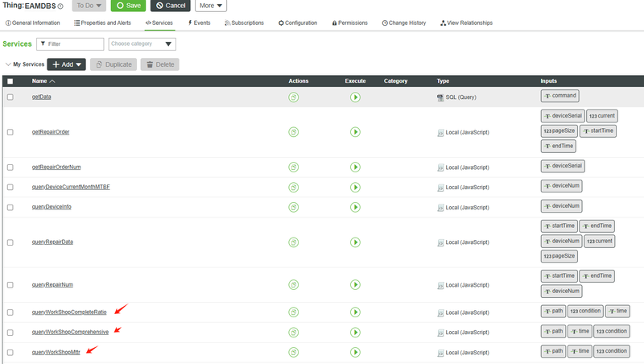Select the getRepairOrderNum row checkbox
Image resolution: width=644 pixels, height=364 pixels.
pyautogui.click(x=10, y=168)
